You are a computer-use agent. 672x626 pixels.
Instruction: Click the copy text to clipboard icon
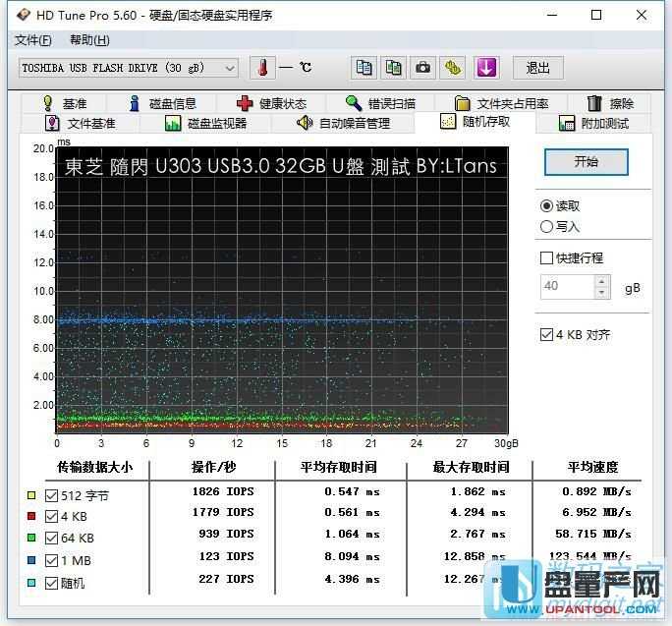point(364,68)
